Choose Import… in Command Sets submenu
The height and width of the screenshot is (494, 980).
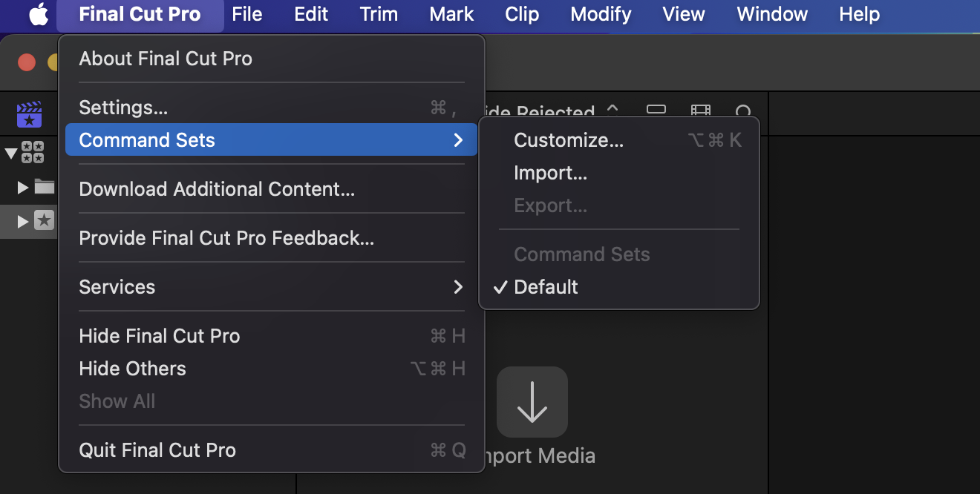(550, 173)
